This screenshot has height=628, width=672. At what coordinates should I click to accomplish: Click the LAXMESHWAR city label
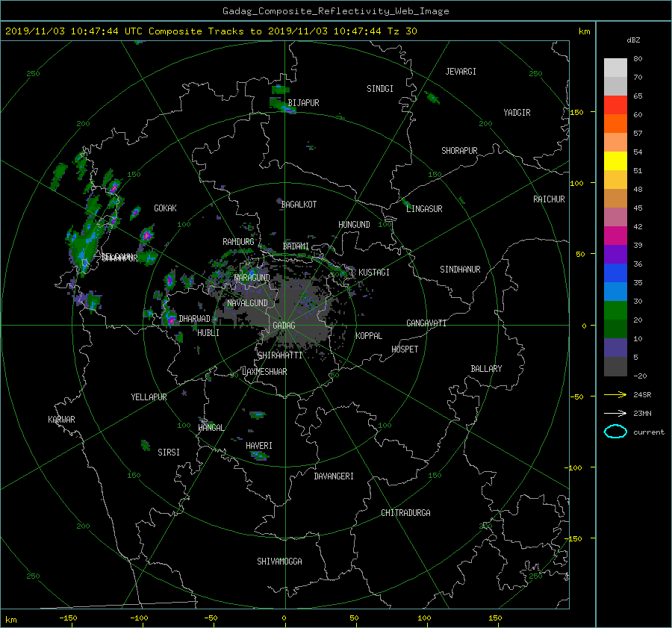264,372
